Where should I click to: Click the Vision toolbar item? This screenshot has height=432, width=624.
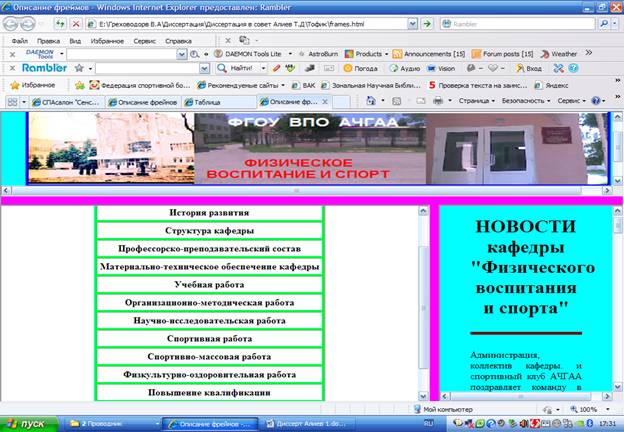tap(441, 68)
